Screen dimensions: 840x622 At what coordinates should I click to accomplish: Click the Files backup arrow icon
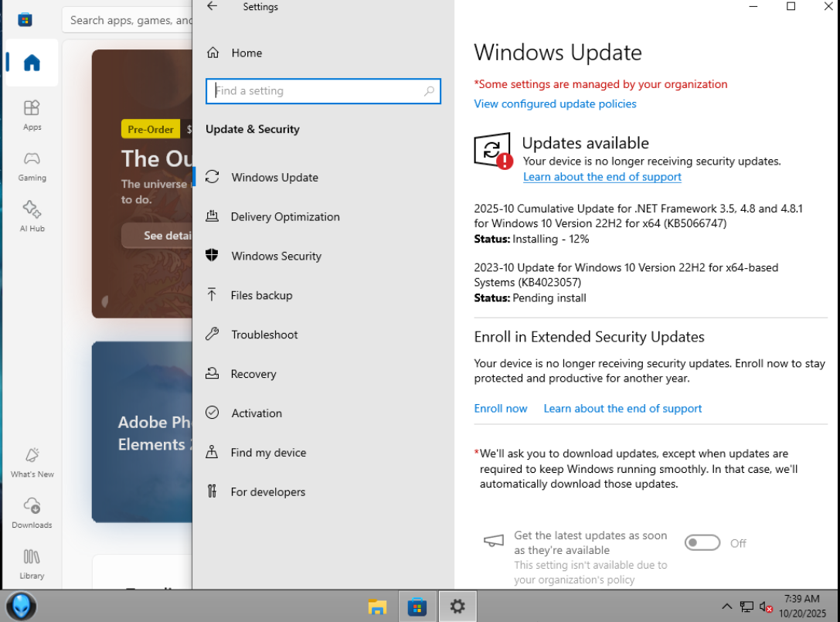click(213, 294)
